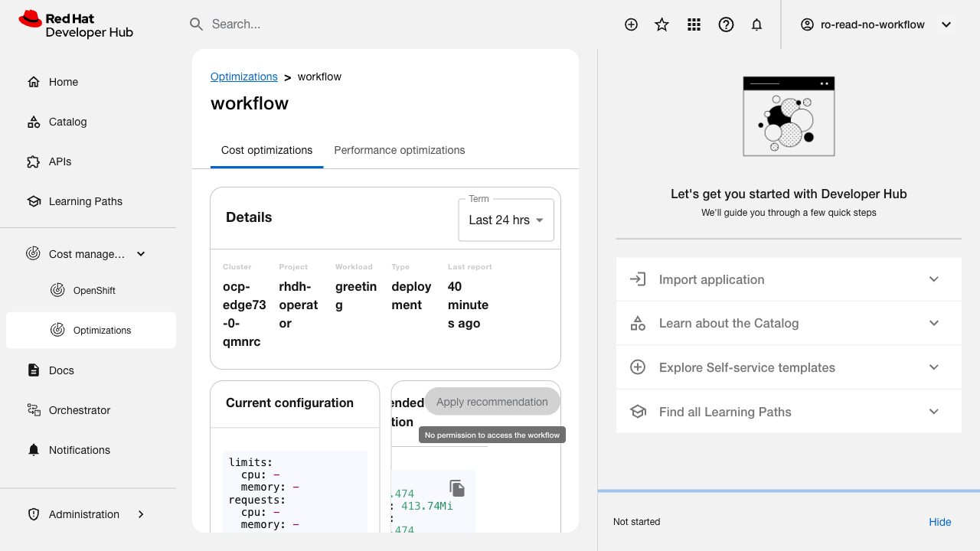
Task: Click the Docs document icon
Action: (x=34, y=370)
